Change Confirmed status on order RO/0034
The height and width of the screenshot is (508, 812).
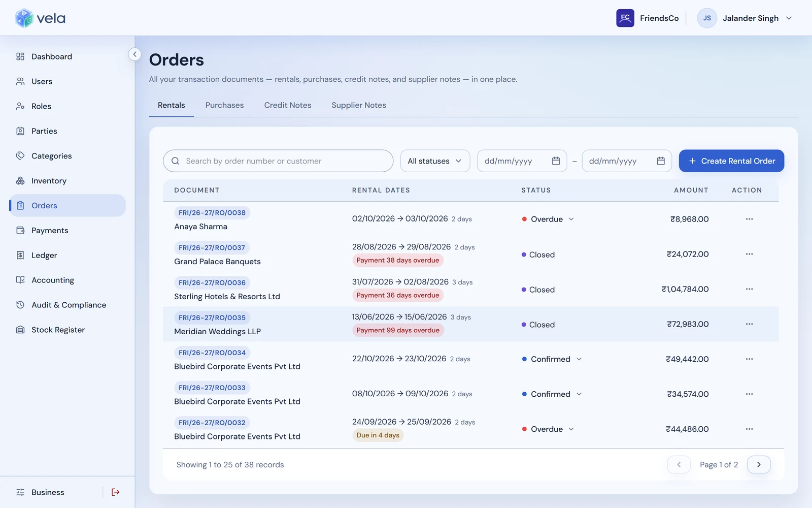pyautogui.click(x=552, y=359)
